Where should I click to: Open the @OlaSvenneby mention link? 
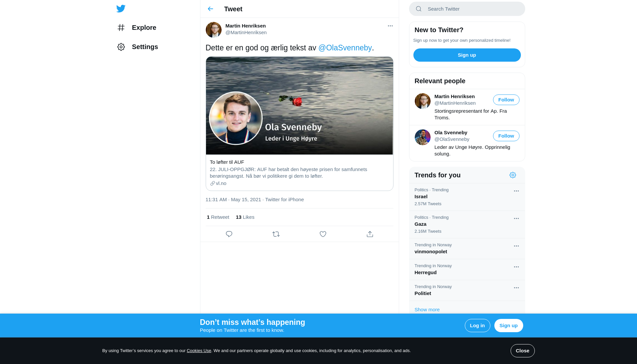(345, 48)
